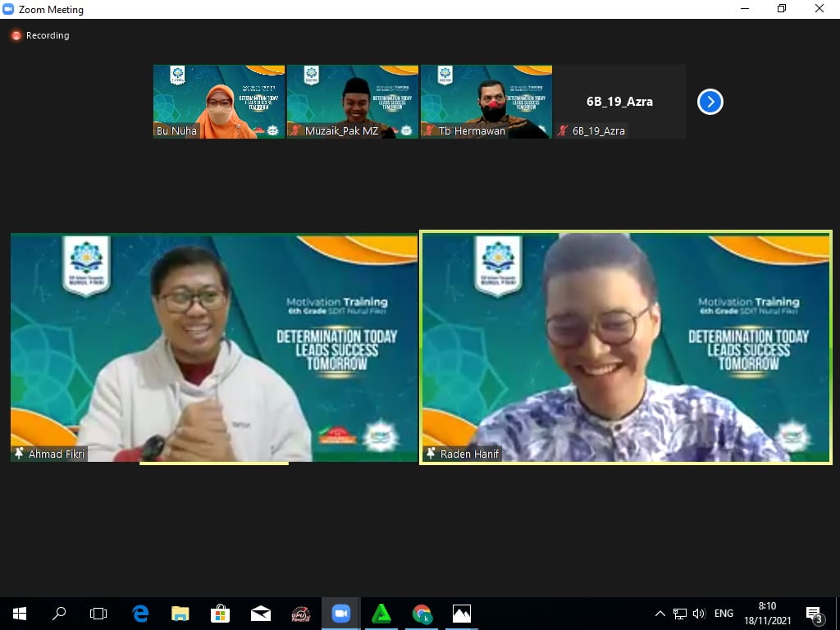This screenshot has width=840, height=630.
Task: Open the ENG language input selector
Action: (724, 614)
